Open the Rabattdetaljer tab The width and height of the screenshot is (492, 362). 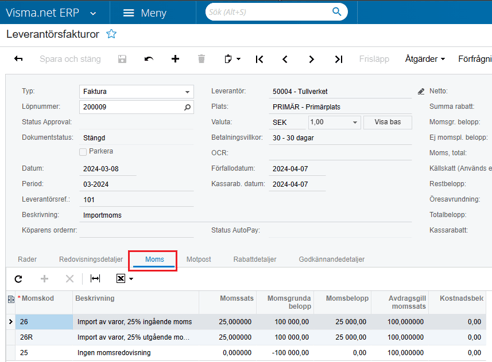pos(255,259)
